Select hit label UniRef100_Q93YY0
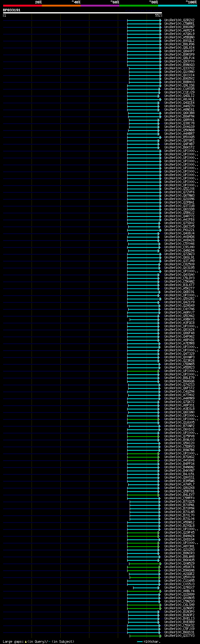Image resolution: width=200 pixels, height=644 pixels. click(x=179, y=61)
